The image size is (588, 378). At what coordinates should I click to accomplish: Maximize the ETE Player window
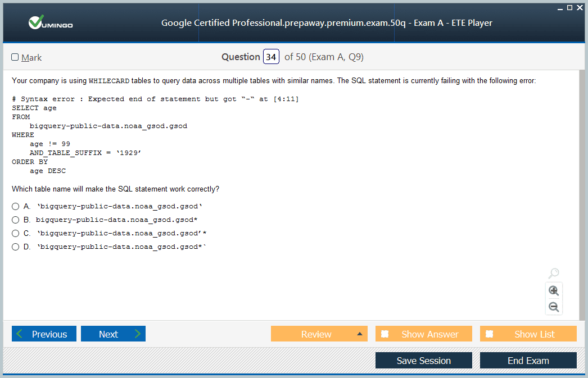pos(569,7)
